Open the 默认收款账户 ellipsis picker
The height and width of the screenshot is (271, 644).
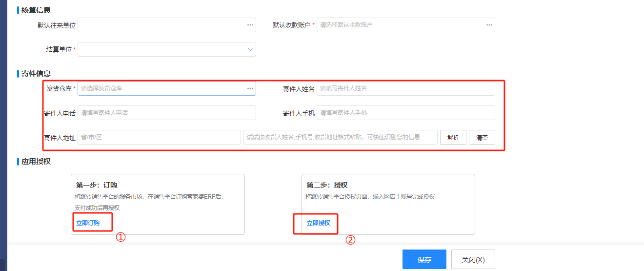click(x=489, y=25)
